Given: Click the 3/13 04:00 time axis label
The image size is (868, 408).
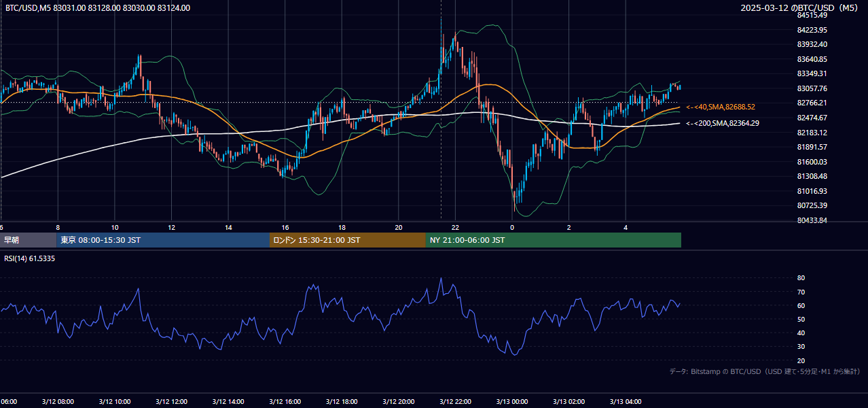Looking at the screenshot, I should [x=626, y=402].
